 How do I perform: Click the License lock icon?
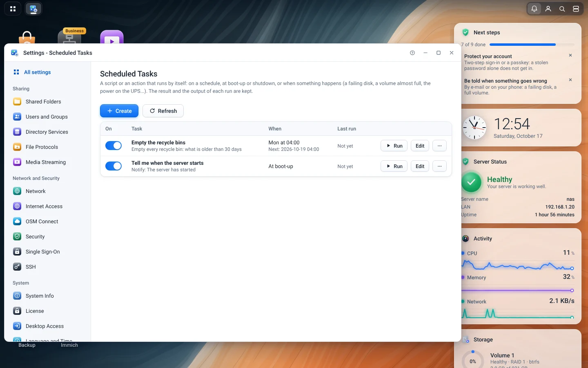tap(17, 311)
